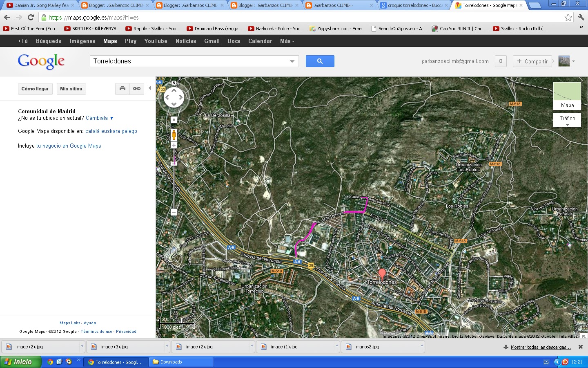Open the Chrome wrench settings menu
Image resolution: width=588 pixels, height=368 pixels.
[x=581, y=17]
